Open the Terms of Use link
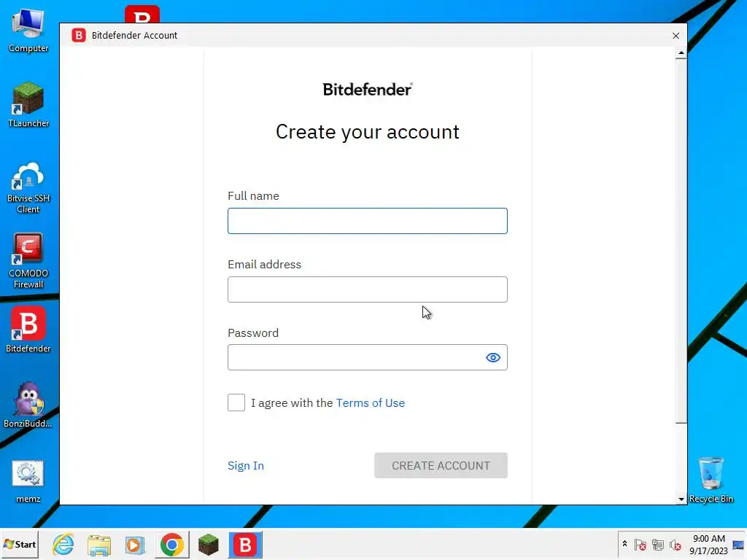747x560 pixels. (370, 402)
